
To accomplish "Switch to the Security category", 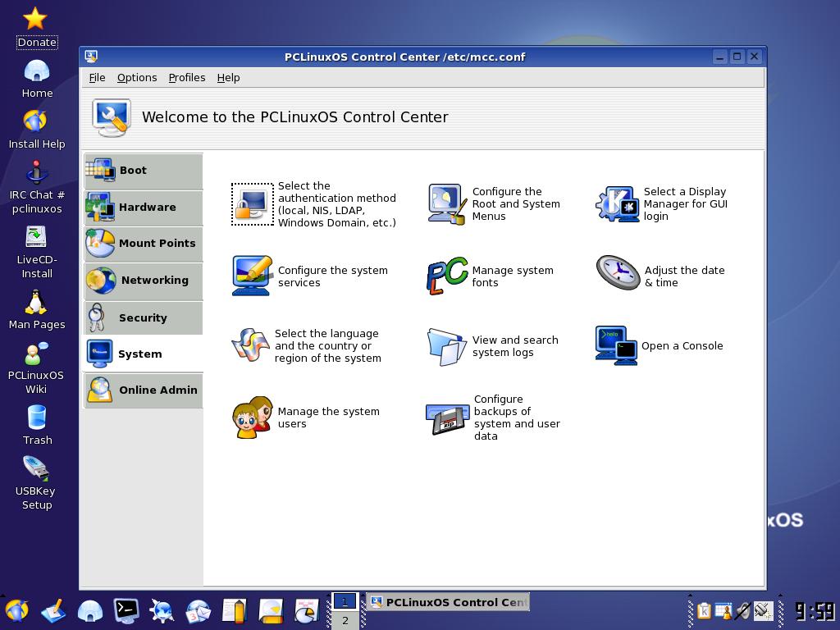I will (x=144, y=317).
